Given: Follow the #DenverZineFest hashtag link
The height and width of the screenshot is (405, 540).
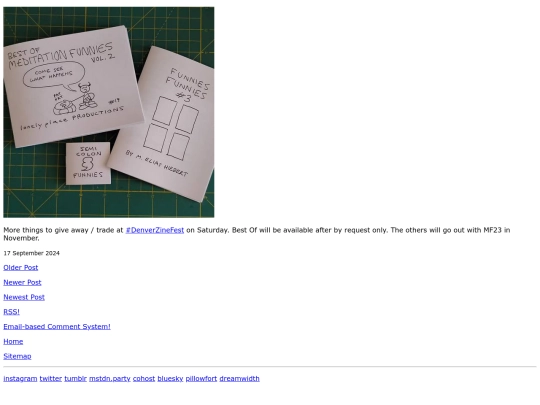Looking at the screenshot, I should (155, 230).
